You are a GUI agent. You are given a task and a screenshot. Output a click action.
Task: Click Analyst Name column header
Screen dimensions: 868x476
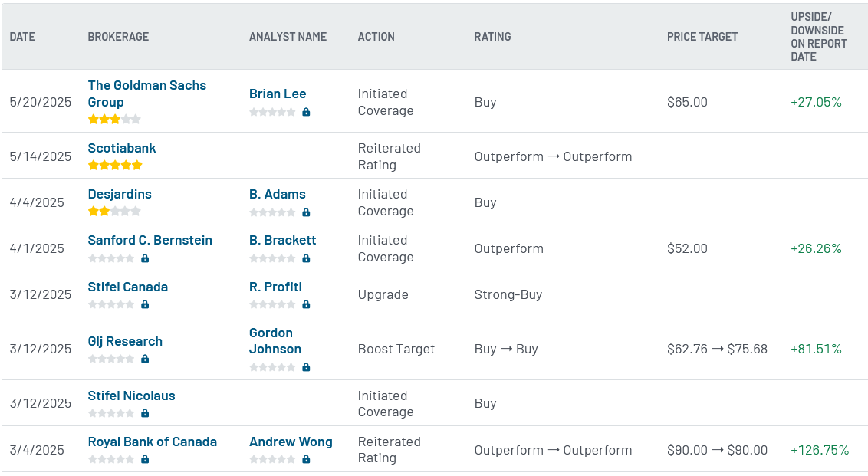pos(288,37)
